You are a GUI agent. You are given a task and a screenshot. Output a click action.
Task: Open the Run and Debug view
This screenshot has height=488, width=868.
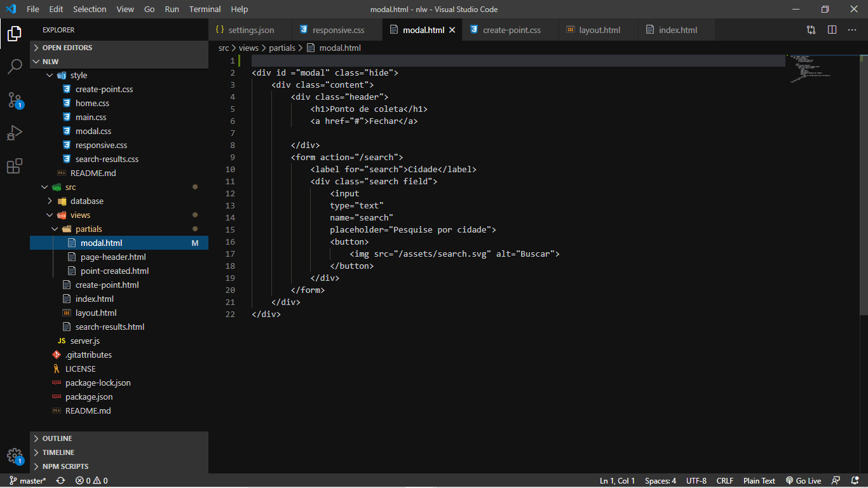pyautogui.click(x=15, y=133)
